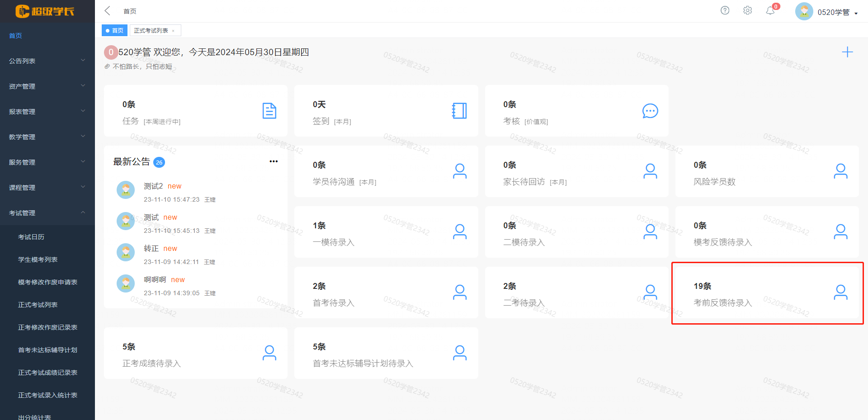Select 考试日历 in the sidebar
This screenshot has width=868, height=420.
[31, 237]
